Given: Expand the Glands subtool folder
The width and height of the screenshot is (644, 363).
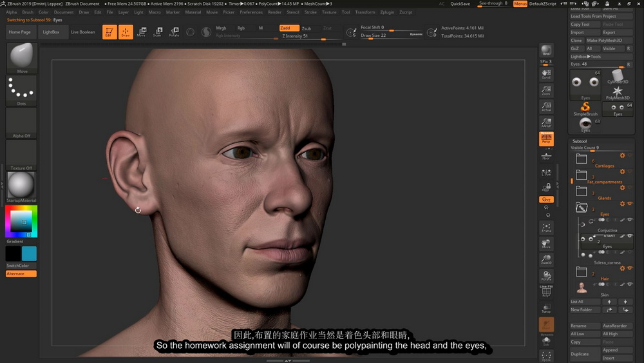Looking at the screenshot, I should [x=581, y=191].
